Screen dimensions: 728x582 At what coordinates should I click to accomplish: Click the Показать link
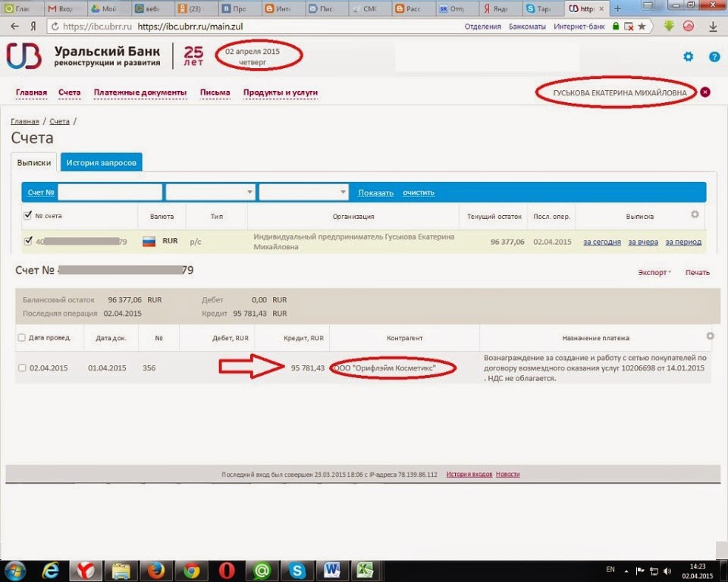[375, 192]
